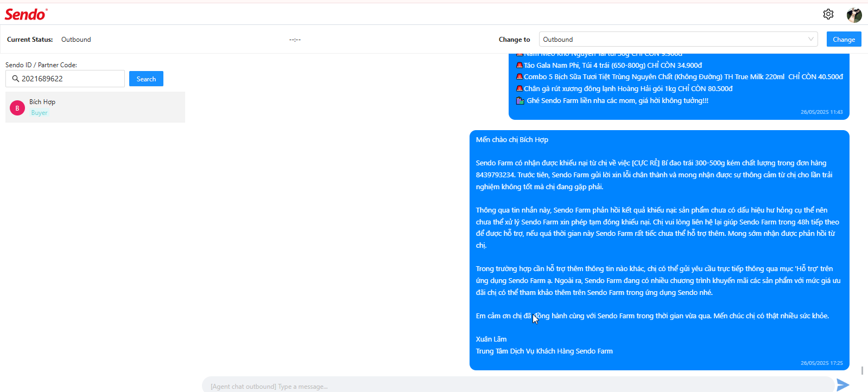Select the 26/05/2025 17:25 timestamp
The width and height of the screenshot is (868, 392).
tap(822, 363)
